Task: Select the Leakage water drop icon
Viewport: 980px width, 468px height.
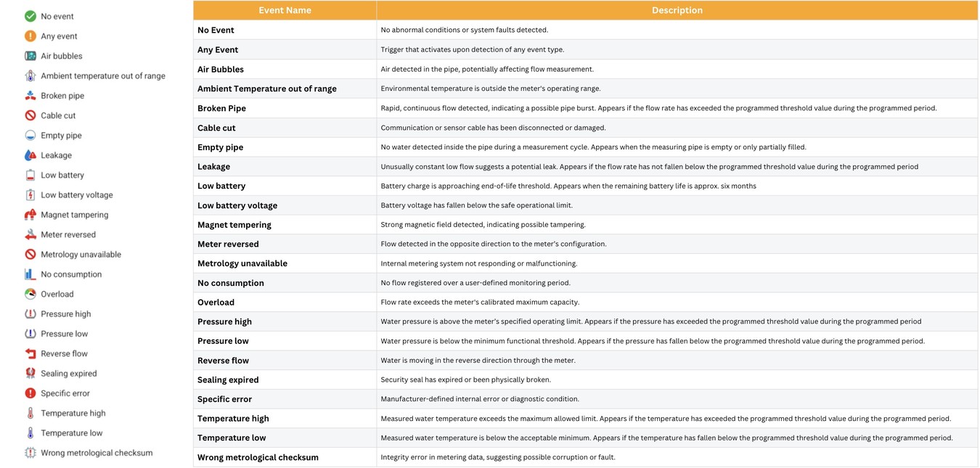Action: click(30, 155)
